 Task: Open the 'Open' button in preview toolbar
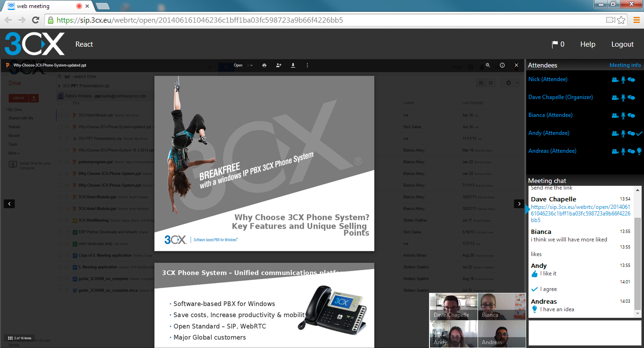point(238,66)
